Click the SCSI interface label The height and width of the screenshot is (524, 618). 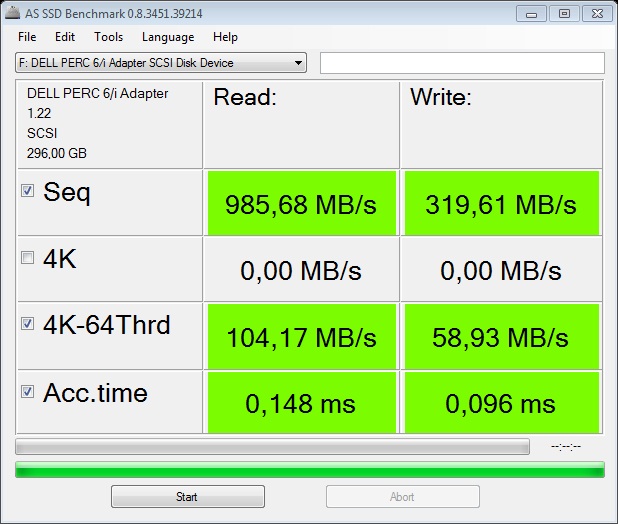tap(42, 133)
